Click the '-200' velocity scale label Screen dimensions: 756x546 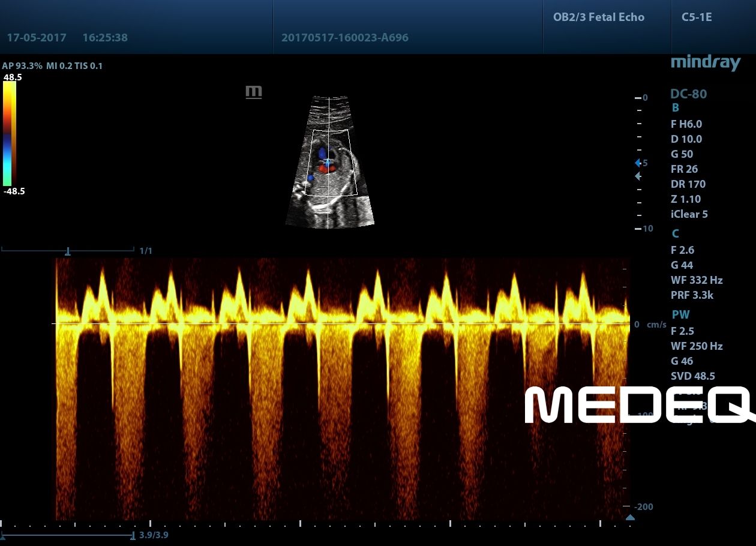click(644, 507)
